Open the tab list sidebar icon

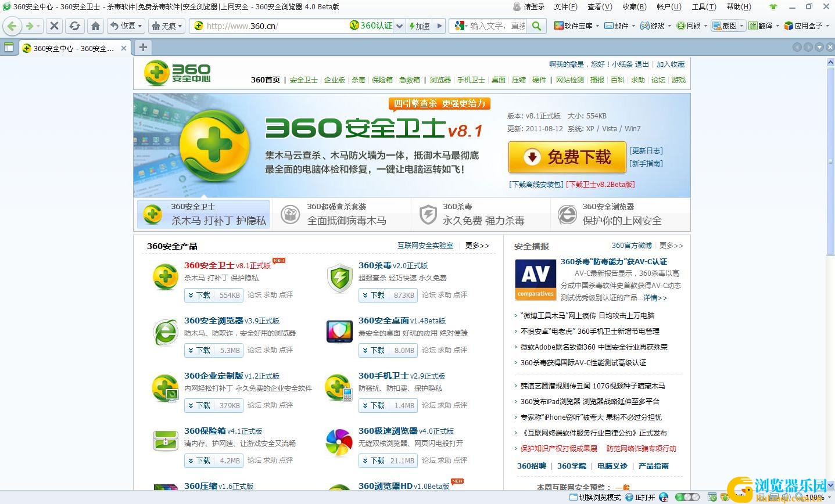(9, 48)
